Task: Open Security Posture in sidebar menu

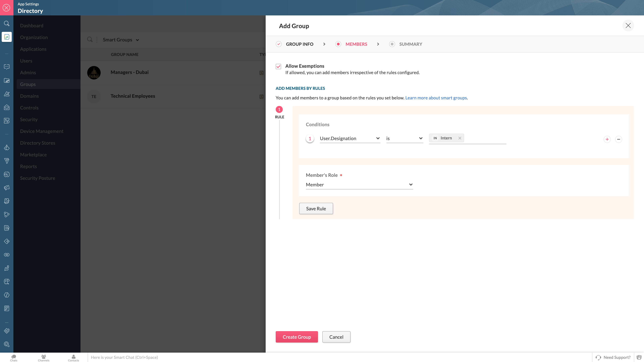Action: tap(38, 178)
